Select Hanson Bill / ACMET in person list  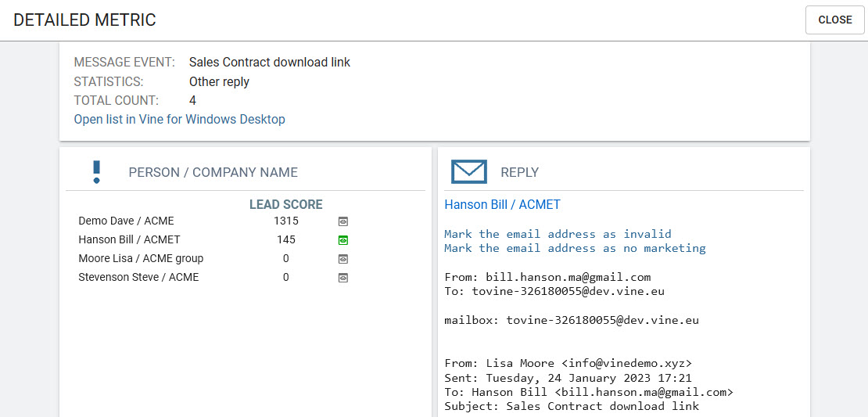(x=129, y=240)
